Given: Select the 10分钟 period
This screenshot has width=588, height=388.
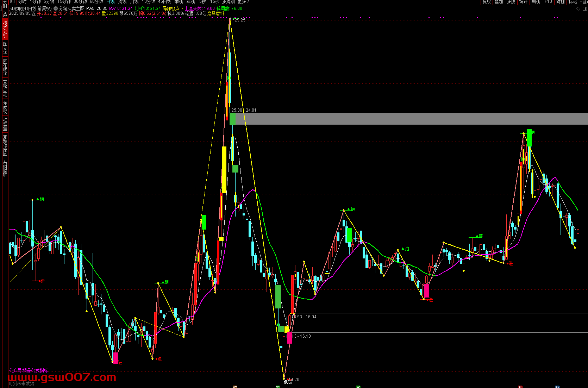Looking at the screenshot, I should pyautogui.click(x=149, y=2).
